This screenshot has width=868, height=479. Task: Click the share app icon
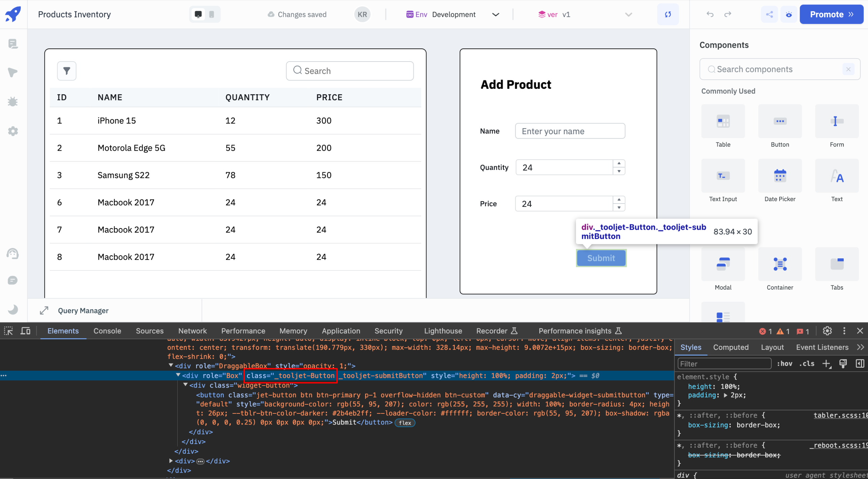[769, 14]
